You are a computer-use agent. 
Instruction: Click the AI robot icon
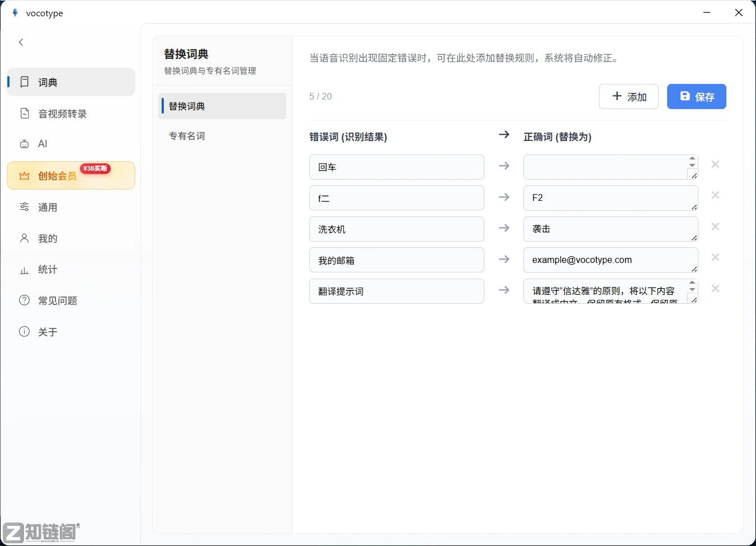tap(25, 144)
